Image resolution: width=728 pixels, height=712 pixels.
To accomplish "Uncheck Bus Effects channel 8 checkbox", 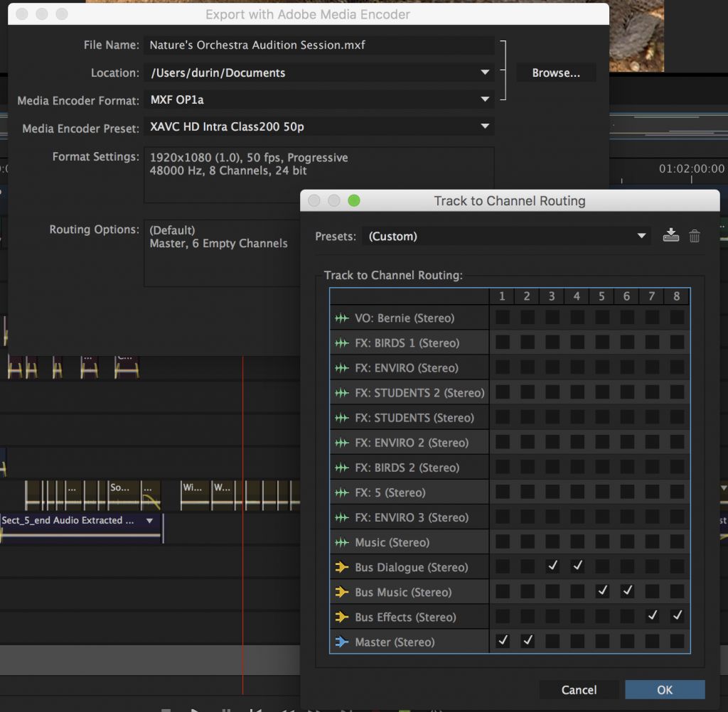I will [677, 616].
